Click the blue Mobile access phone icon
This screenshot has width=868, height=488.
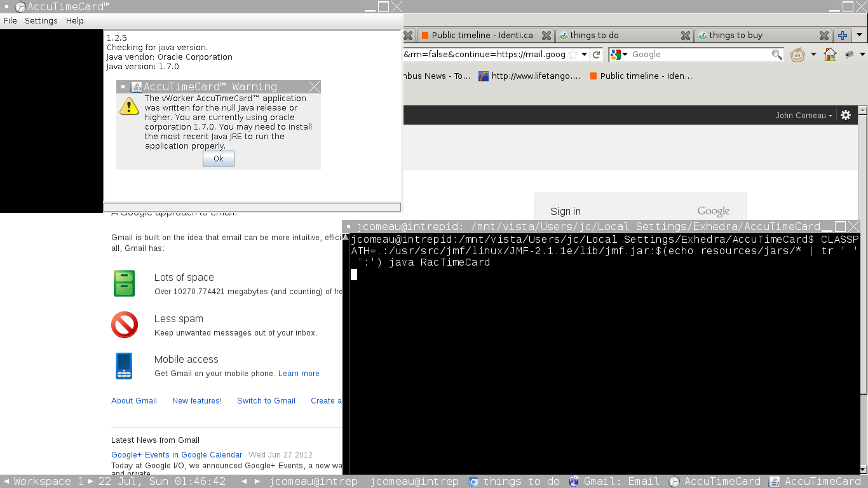(x=124, y=366)
